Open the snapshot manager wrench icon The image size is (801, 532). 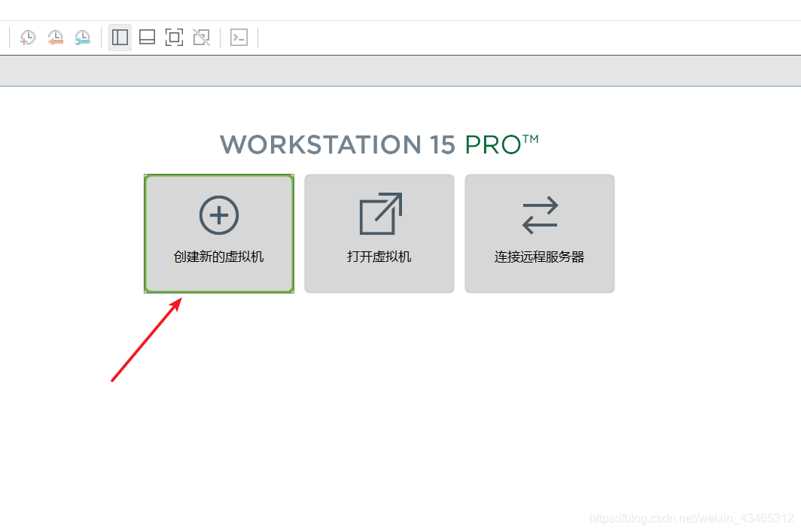(82, 38)
